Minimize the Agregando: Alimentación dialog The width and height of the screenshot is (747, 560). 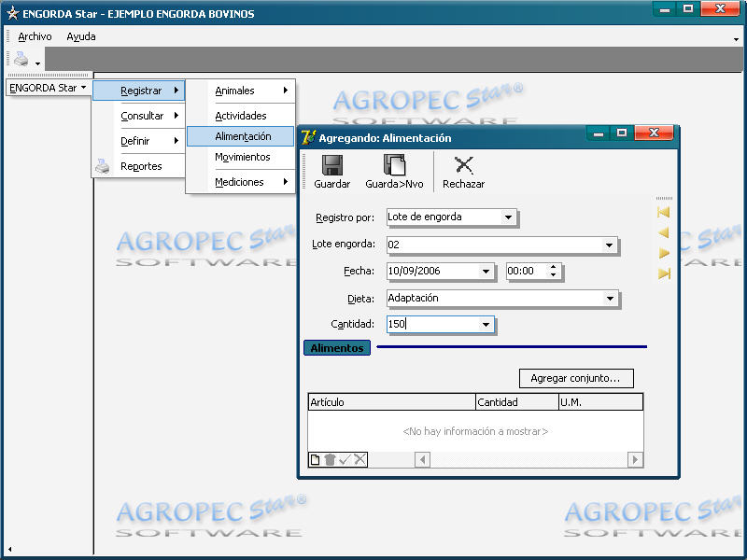(599, 133)
